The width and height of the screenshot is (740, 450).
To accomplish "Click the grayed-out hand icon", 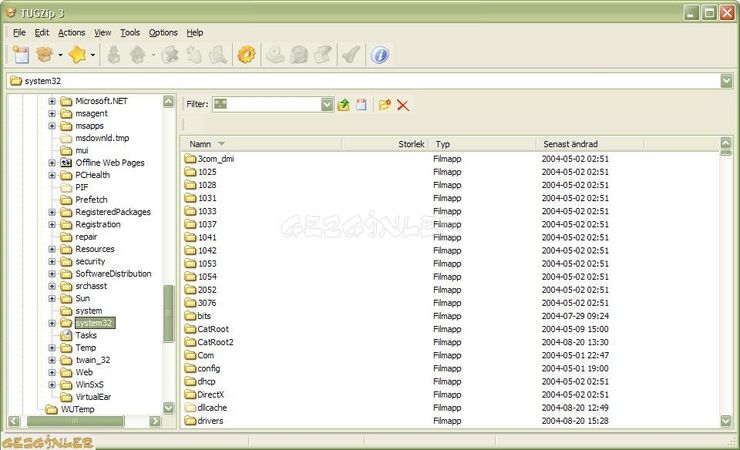I will point(193,55).
